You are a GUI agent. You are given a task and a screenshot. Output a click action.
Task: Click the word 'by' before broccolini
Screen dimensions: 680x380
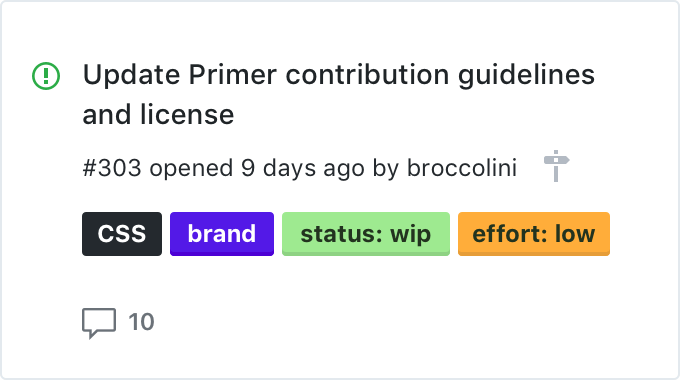[x=386, y=169]
